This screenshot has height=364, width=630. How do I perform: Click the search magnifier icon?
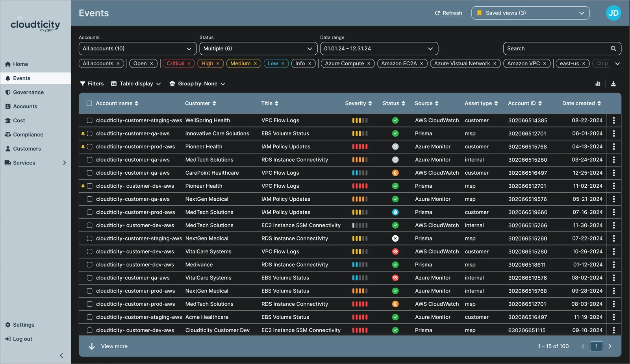[x=613, y=48]
